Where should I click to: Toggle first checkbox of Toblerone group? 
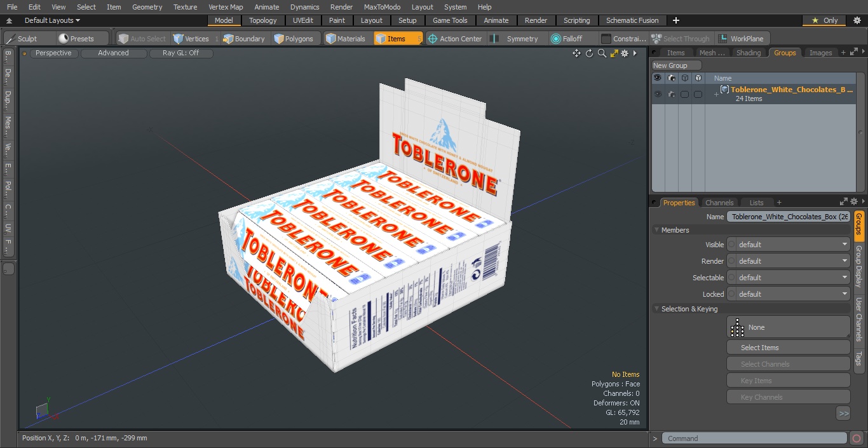click(x=685, y=94)
